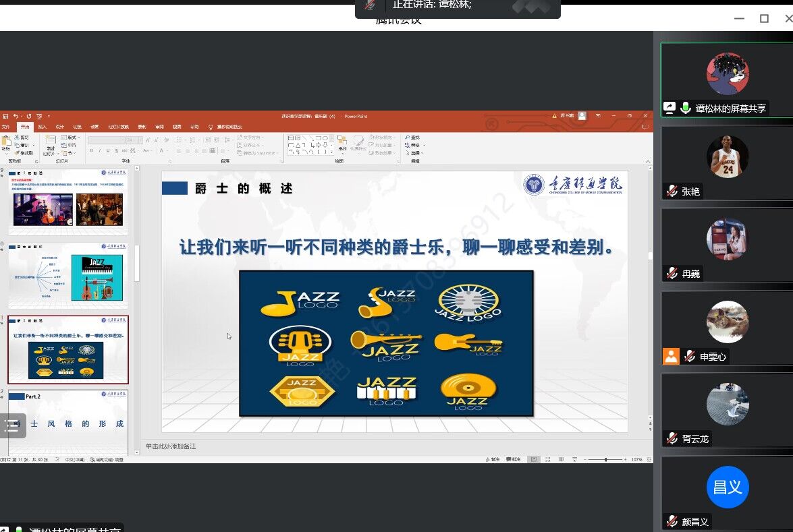
Task: Click the Find magnifier icon in ribbon
Action: 408,138
